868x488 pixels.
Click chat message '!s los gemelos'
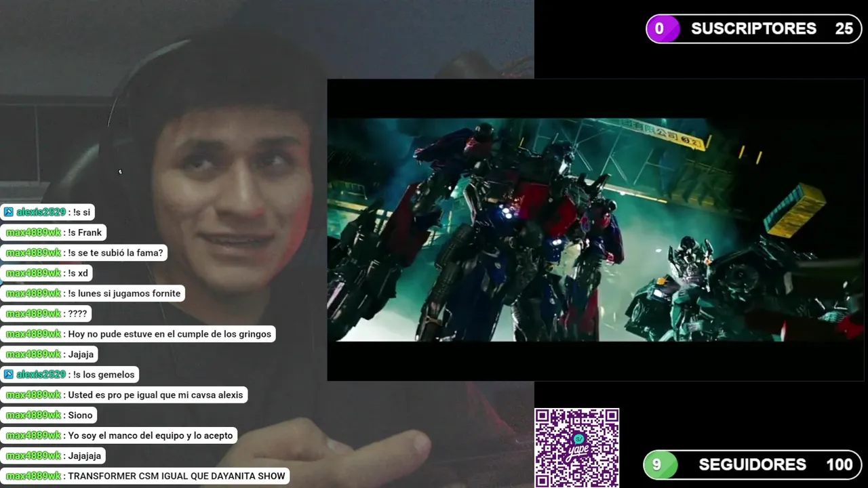[x=70, y=374]
